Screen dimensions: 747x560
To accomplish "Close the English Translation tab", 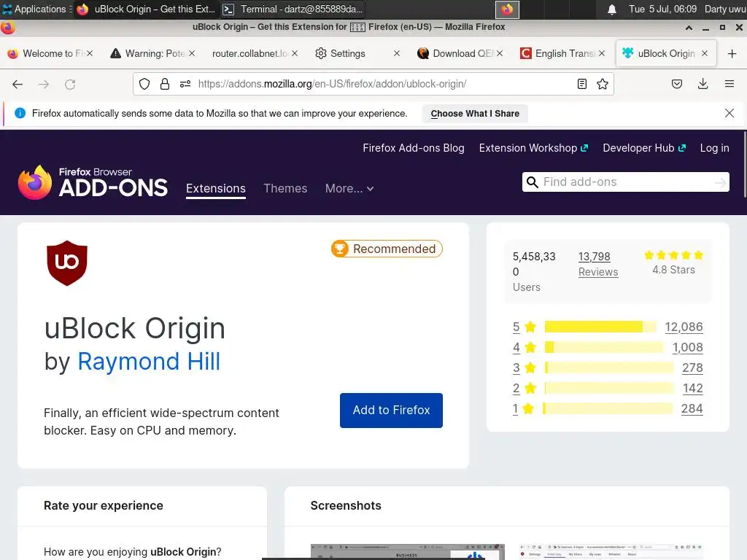I will (602, 53).
